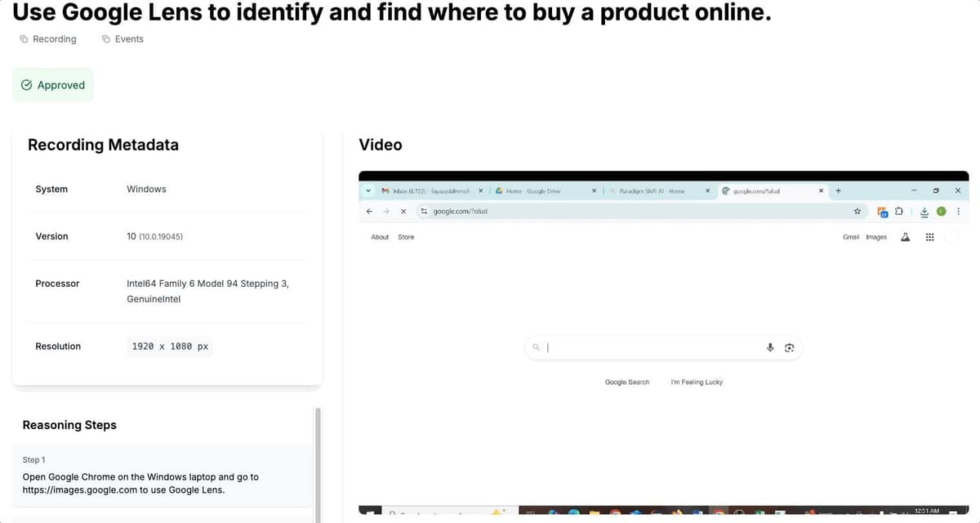This screenshot has width=980, height=523.
Task: Open the Google apps grid launcher
Action: 929,237
